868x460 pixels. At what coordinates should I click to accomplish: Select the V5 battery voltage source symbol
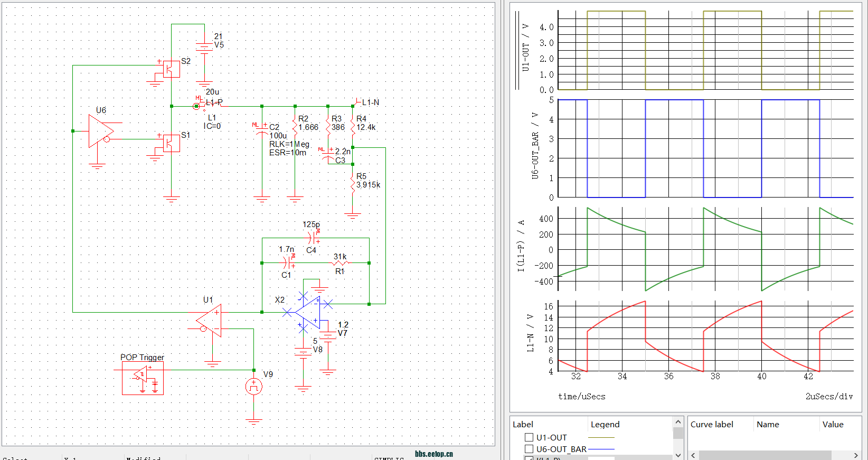coord(204,48)
